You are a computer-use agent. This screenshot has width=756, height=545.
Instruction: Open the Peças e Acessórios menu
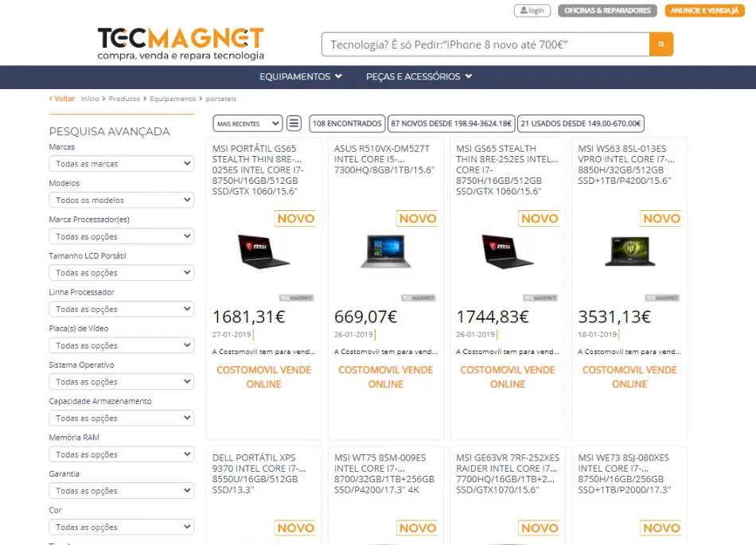(419, 76)
